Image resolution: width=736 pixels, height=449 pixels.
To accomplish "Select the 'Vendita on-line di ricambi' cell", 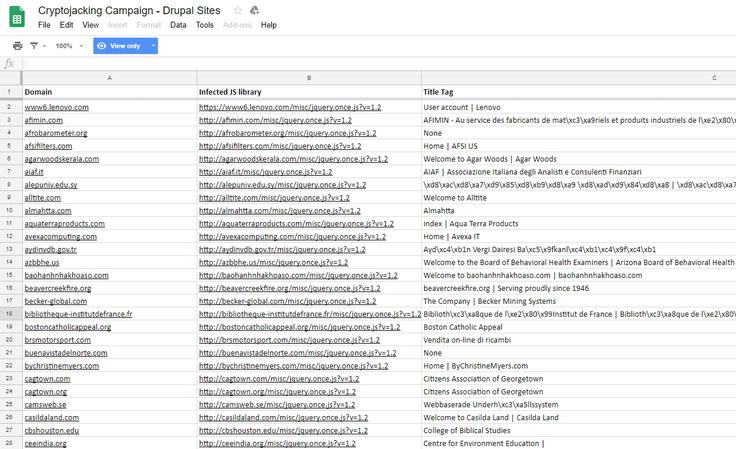I will [x=579, y=340].
